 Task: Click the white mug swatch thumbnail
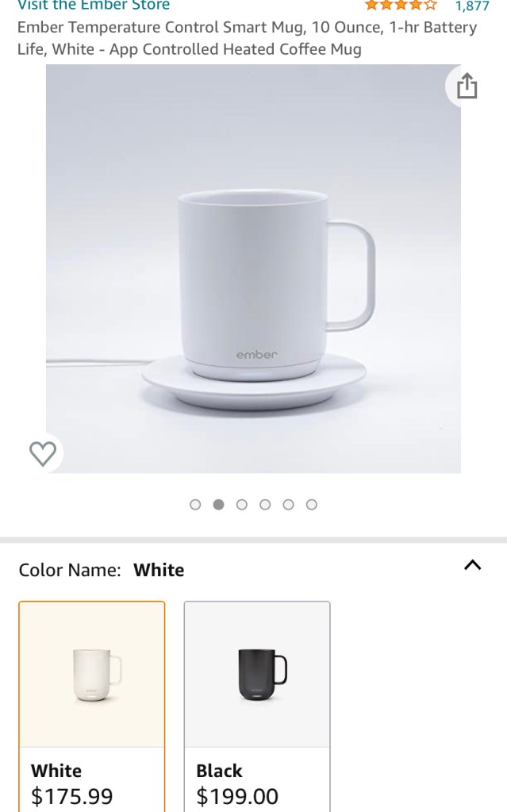coord(96,674)
